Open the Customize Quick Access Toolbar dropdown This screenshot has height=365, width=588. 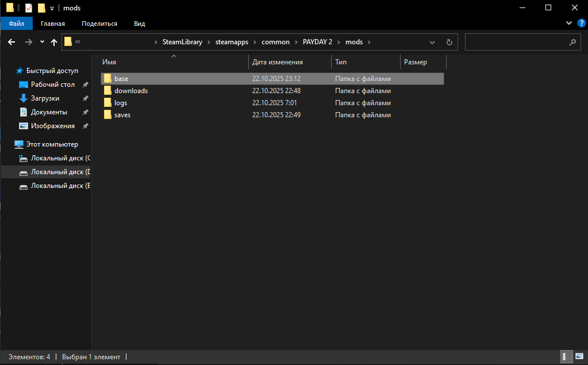click(x=52, y=8)
